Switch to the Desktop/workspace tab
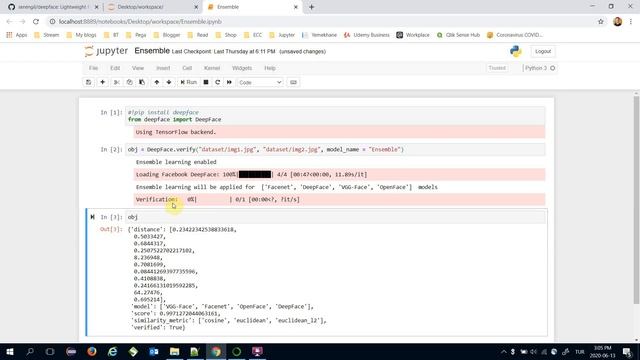Screen dimensions: 640x360 click(x=153, y=7)
